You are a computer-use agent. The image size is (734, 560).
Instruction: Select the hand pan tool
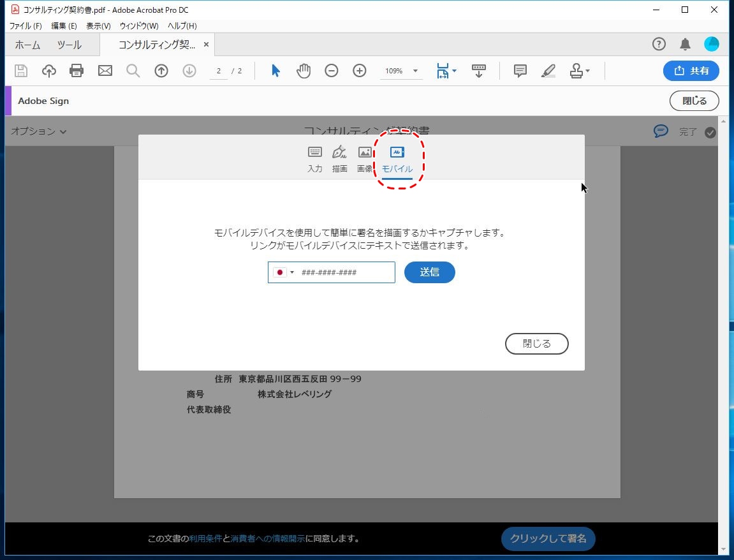pos(304,71)
